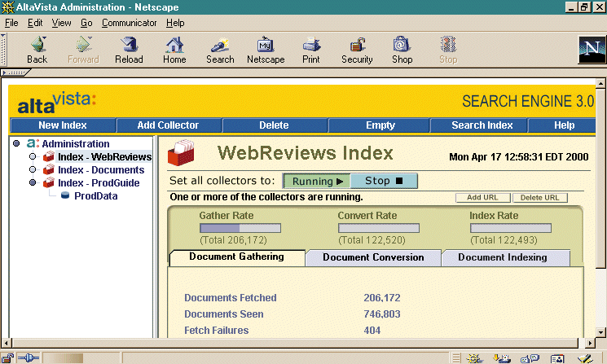This screenshot has height=364, width=607.
Task: Select Index - ProdGuide in the tree
Action: [99, 182]
